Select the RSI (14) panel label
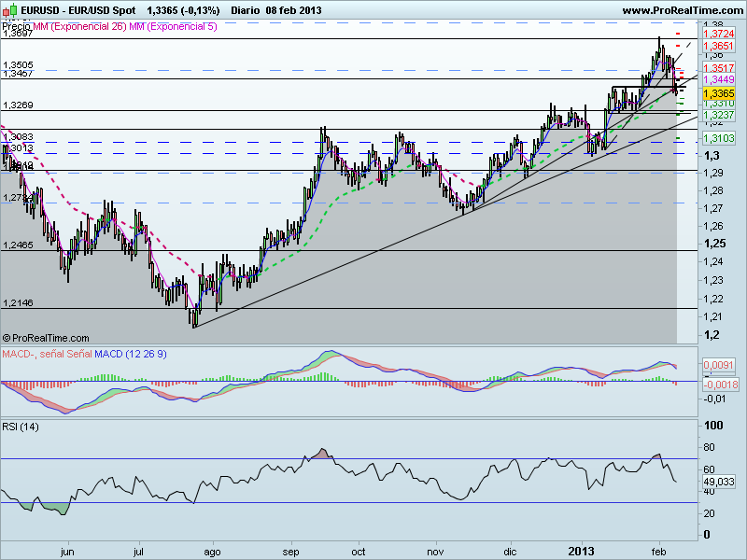This screenshot has height=560, width=747. pyautogui.click(x=21, y=427)
